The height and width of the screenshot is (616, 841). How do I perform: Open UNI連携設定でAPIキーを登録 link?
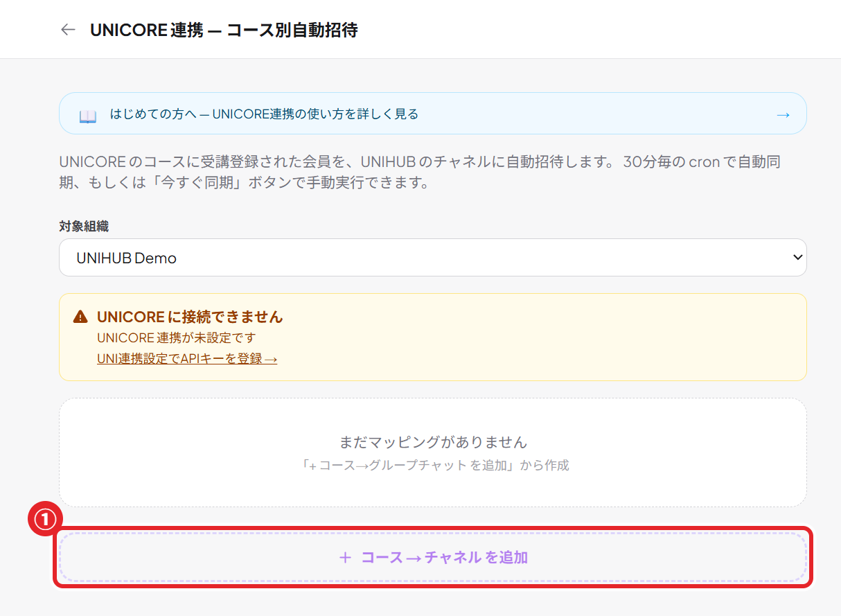pyautogui.click(x=187, y=359)
